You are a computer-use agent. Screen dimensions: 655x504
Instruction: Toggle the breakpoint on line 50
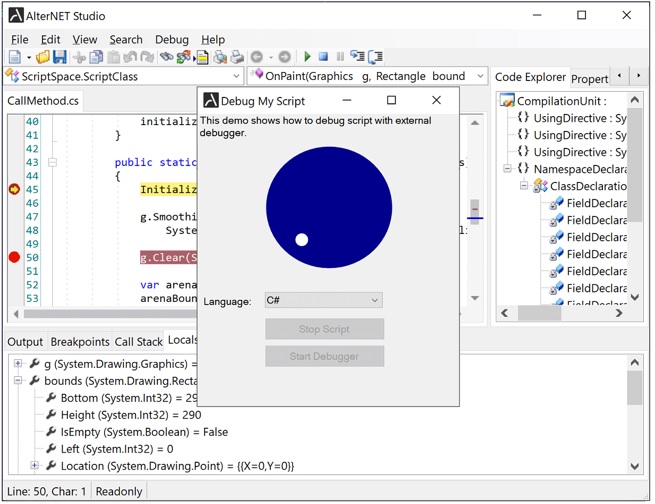14,258
